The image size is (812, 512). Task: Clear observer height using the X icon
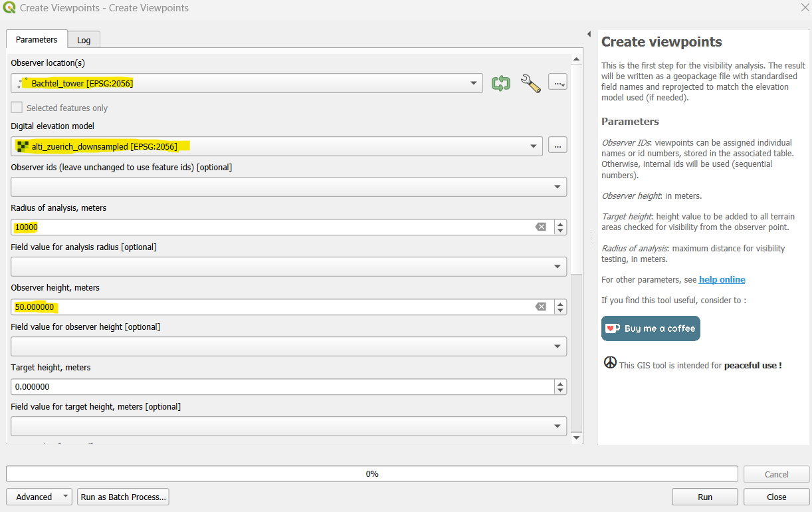click(x=542, y=307)
